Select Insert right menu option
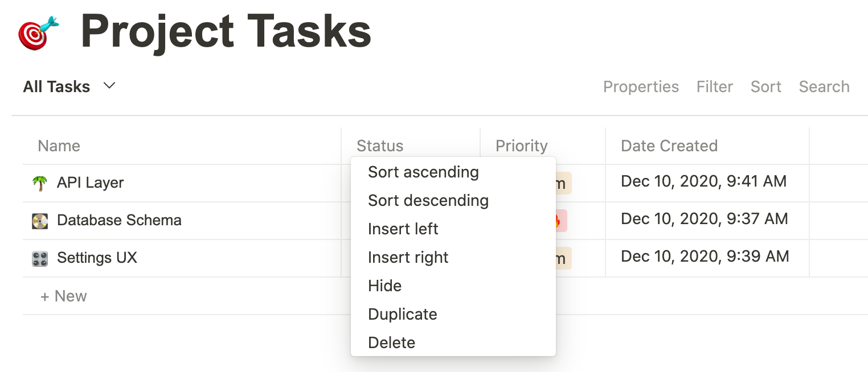 (408, 257)
